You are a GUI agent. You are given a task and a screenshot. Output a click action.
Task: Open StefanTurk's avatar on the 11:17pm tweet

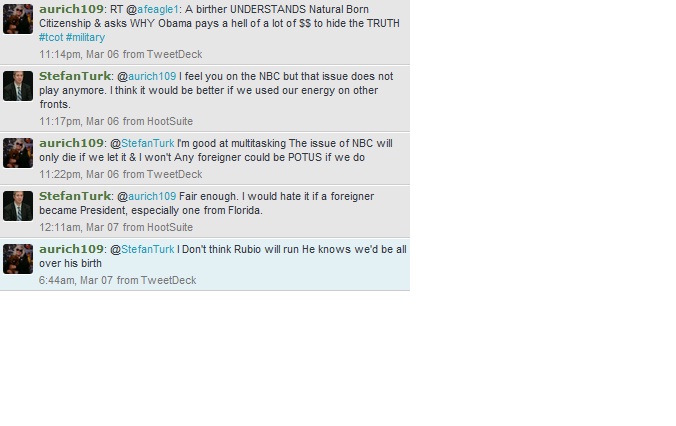(x=18, y=86)
